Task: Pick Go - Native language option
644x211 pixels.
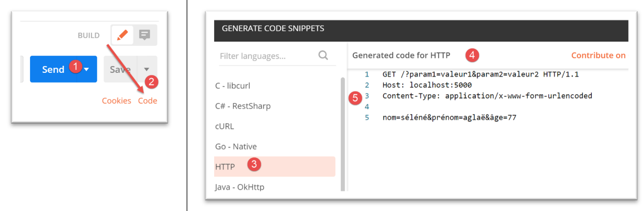Action: (x=236, y=146)
